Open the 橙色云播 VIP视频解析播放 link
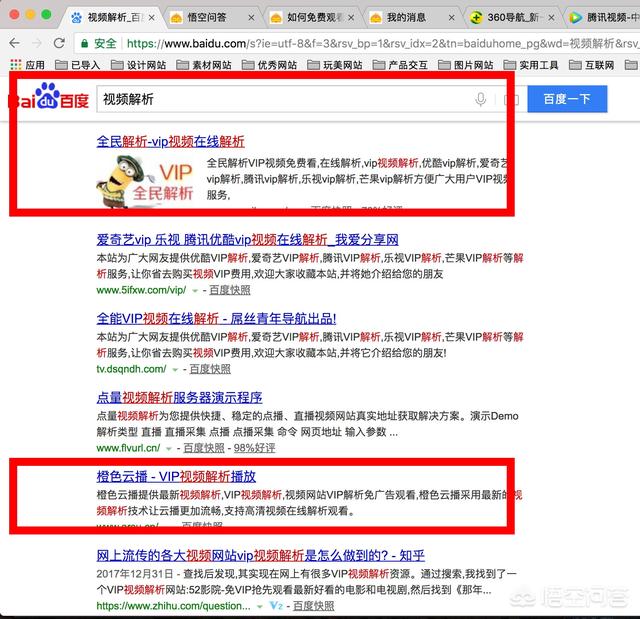This screenshot has width=640, height=619. [176, 476]
